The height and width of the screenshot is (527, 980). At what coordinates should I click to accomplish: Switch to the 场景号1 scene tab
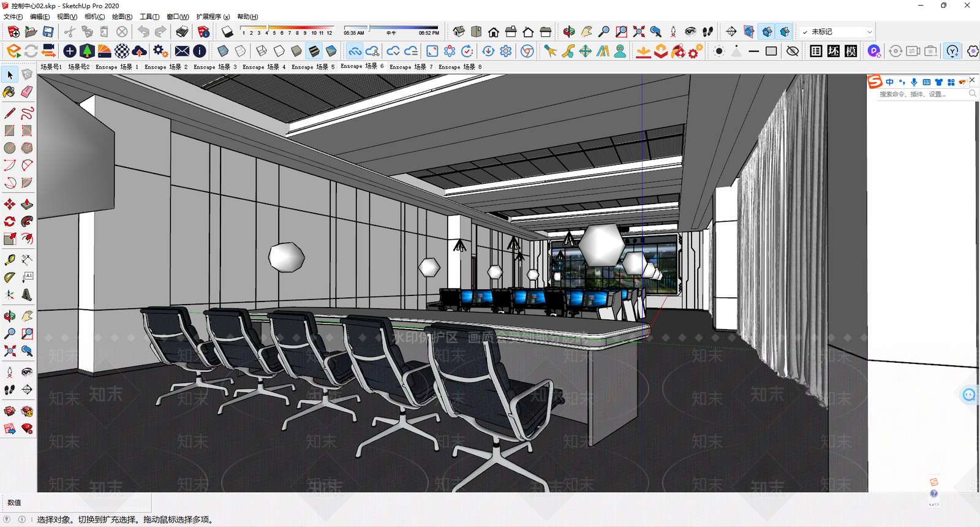(51, 66)
